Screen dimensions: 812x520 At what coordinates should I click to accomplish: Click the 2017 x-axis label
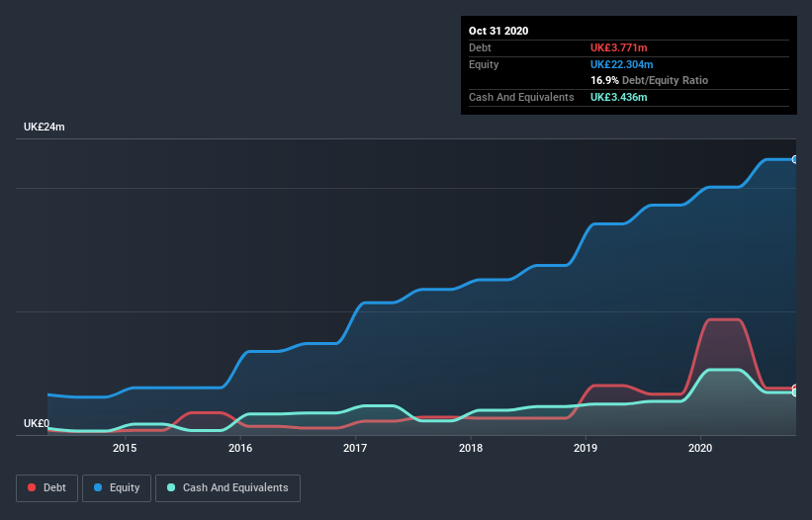[x=355, y=448]
